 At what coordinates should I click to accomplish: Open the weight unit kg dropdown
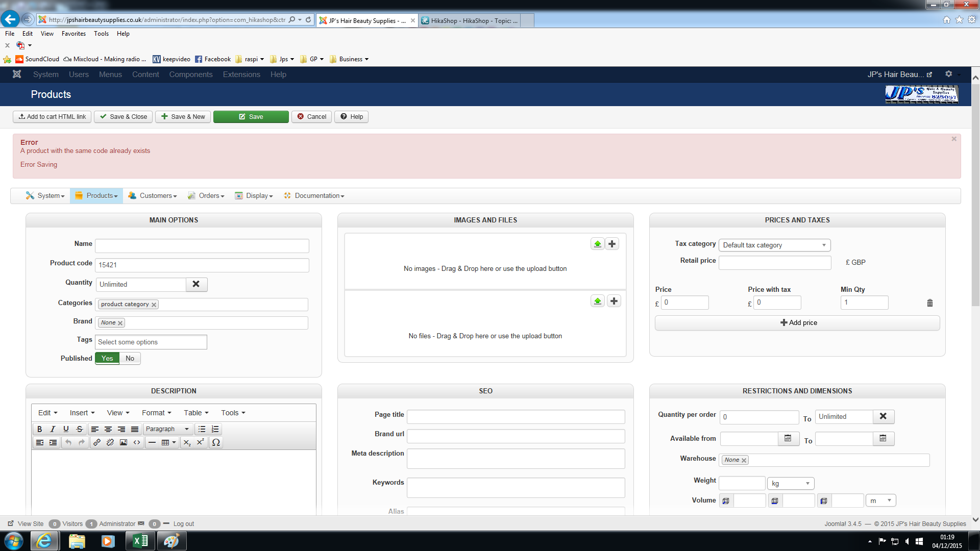coord(790,483)
